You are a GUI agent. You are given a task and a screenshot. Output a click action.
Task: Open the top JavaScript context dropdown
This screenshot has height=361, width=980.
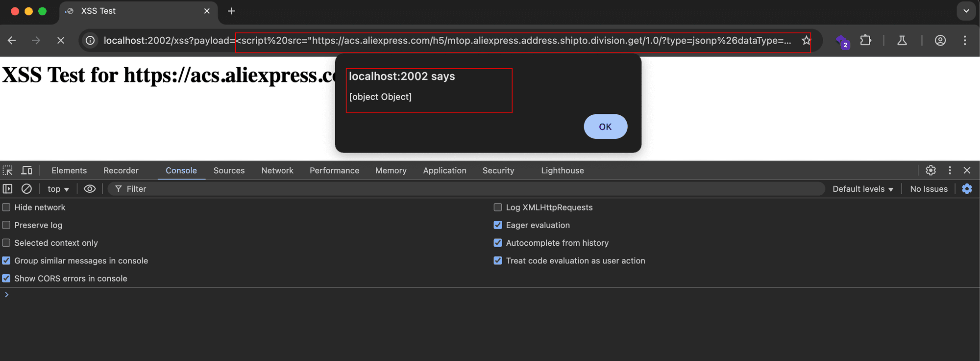point(58,189)
